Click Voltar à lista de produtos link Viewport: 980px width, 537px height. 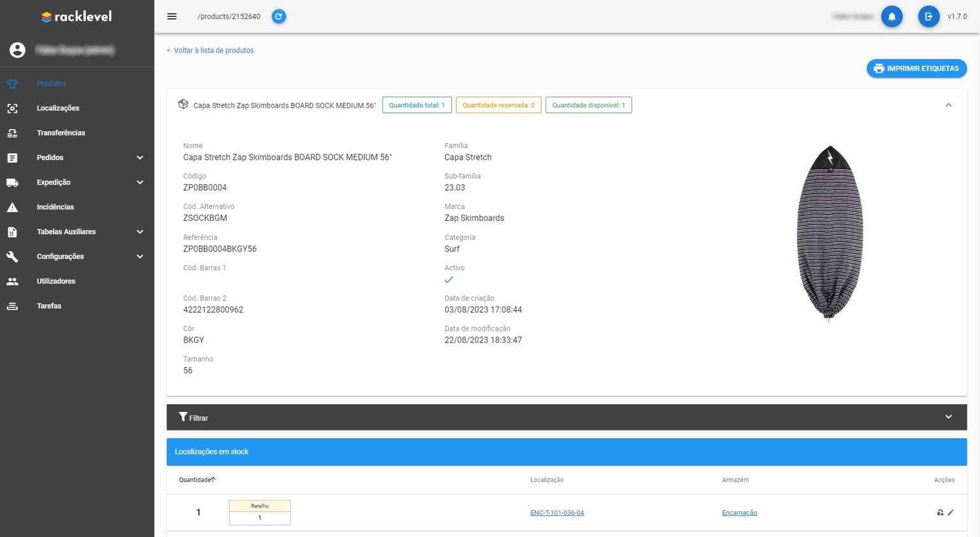[x=210, y=50]
